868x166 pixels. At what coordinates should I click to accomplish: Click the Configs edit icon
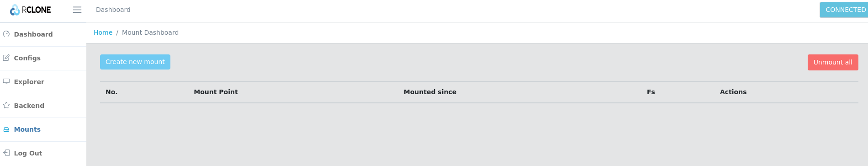[x=6, y=58]
